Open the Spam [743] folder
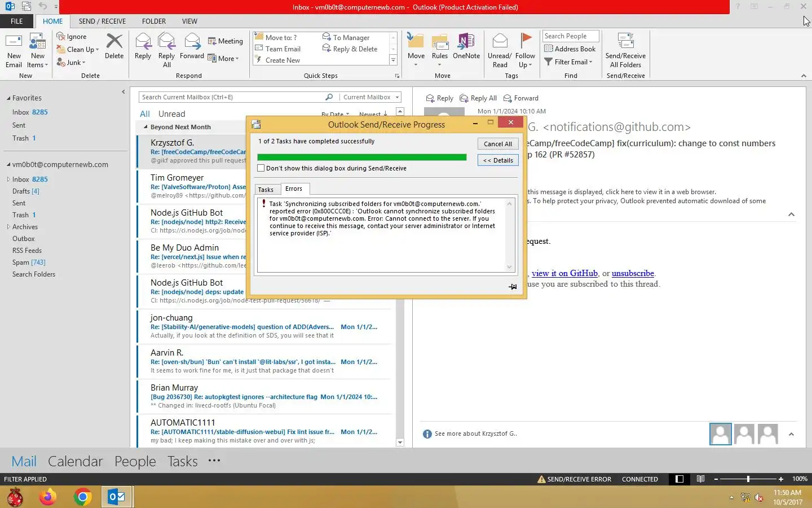The image size is (812, 508). [x=29, y=262]
